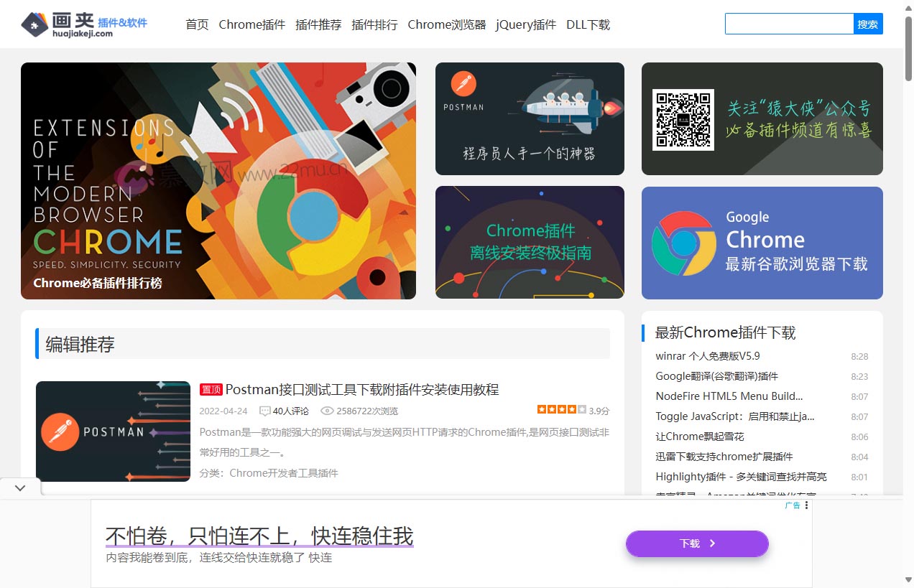This screenshot has height=588, width=914.
Task: Click the purple 下载 button in the ad
Action: (x=696, y=543)
